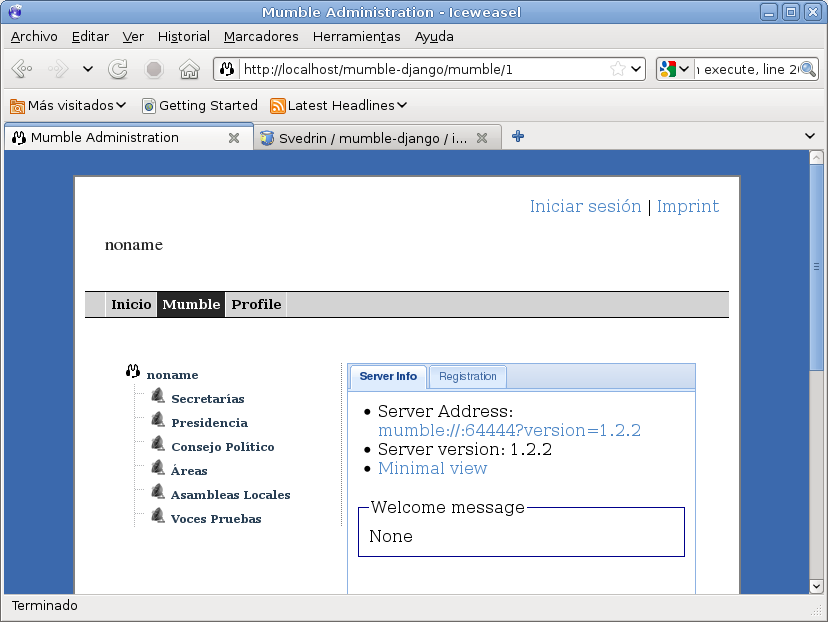Select the channel icon beside Secretarías
Image resolution: width=828 pixels, height=622 pixels.
click(157, 395)
